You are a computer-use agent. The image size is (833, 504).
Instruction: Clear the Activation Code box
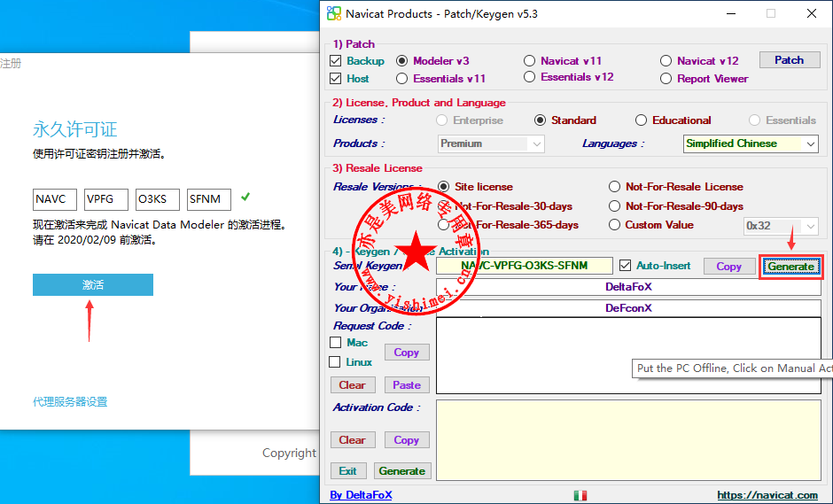click(x=352, y=440)
